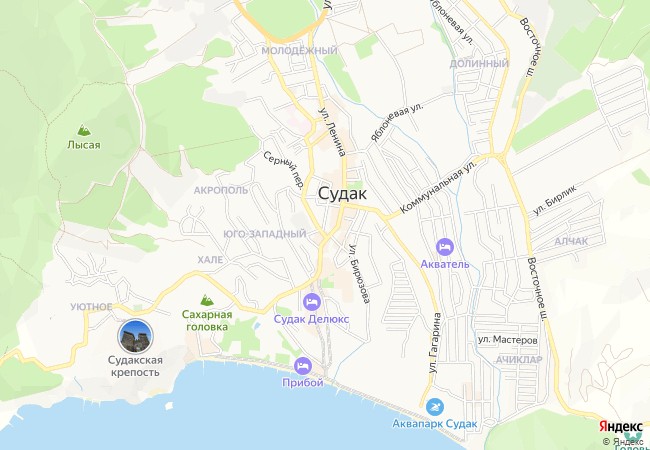
Task: Click the Молодёжный district label
Action: [x=299, y=51]
